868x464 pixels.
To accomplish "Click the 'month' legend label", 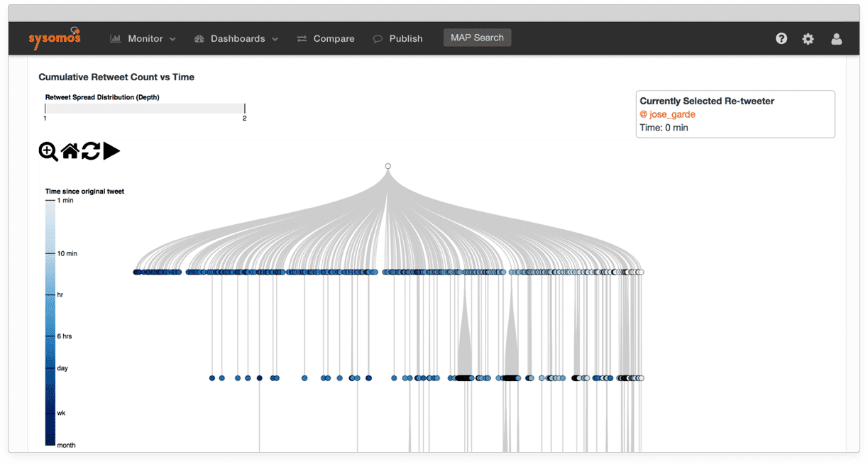I will (x=66, y=446).
